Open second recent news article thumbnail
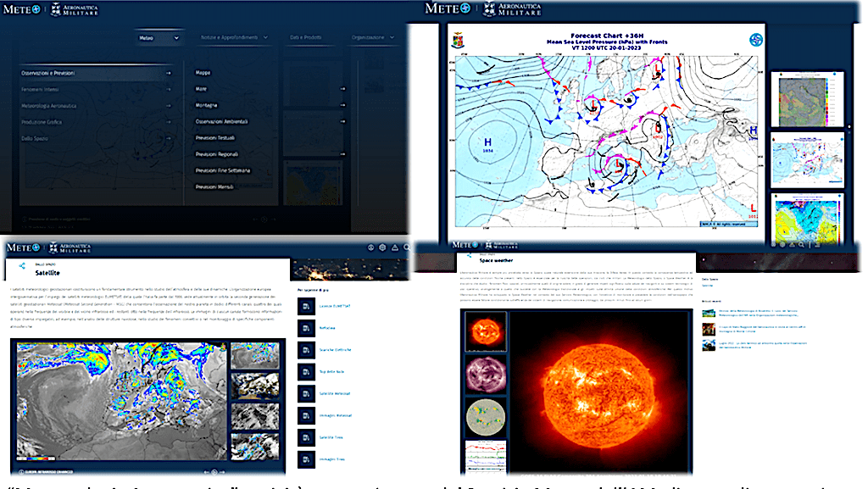 coord(709,329)
